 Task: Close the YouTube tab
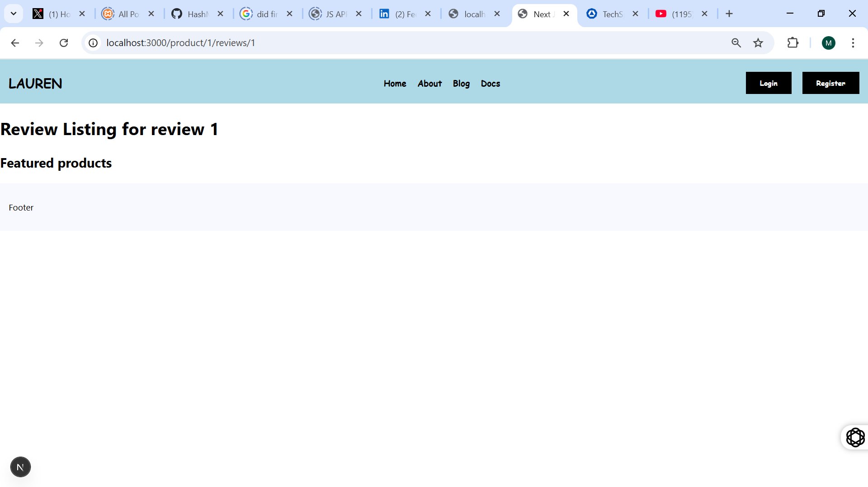(x=705, y=14)
